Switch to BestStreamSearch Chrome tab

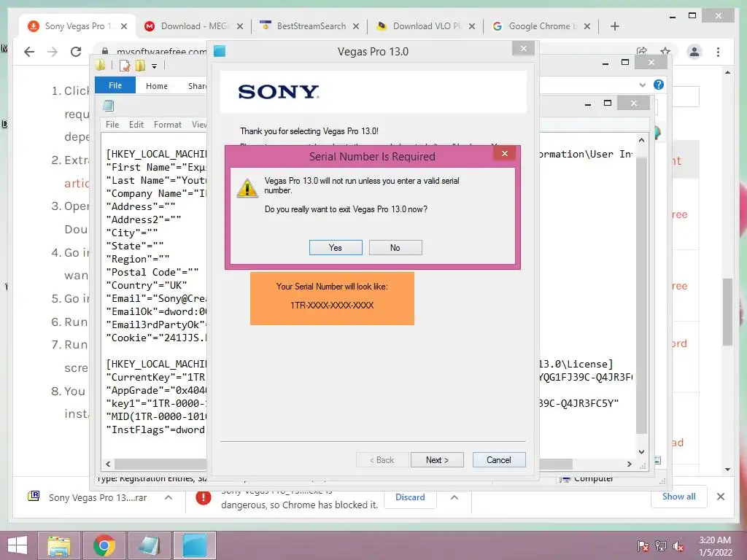[311, 26]
